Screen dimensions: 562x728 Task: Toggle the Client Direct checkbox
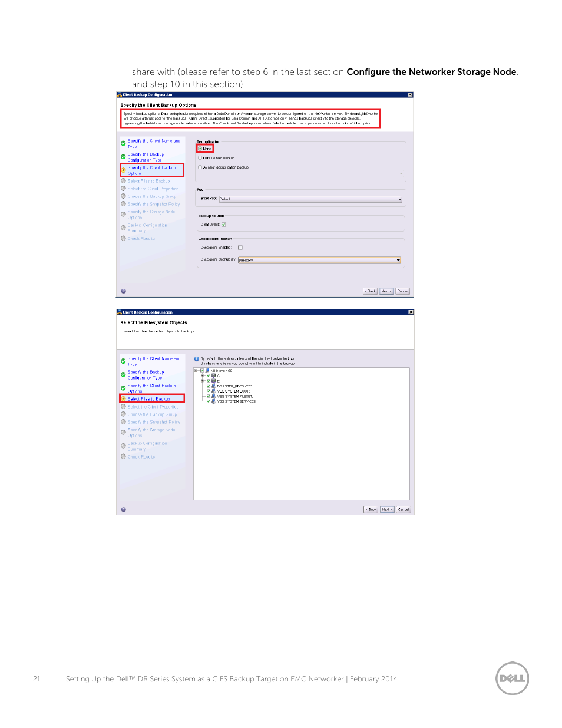pos(223,224)
